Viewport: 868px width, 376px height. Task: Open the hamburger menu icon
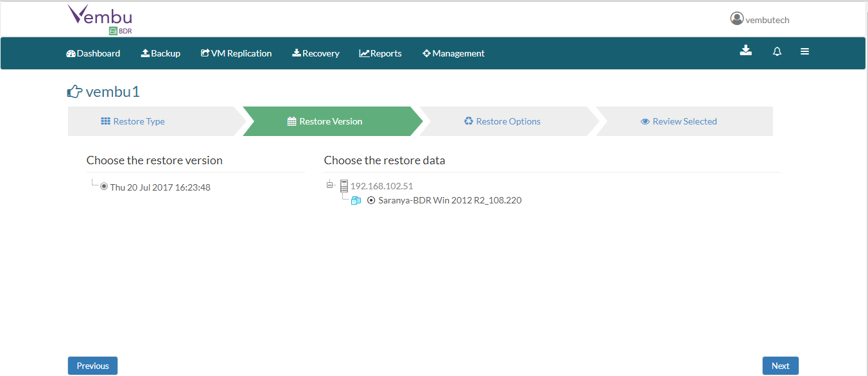804,51
